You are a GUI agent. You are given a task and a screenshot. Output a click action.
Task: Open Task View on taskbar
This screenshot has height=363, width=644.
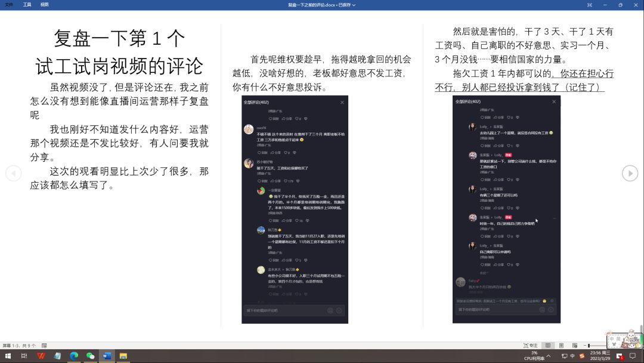click(x=24, y=356)
